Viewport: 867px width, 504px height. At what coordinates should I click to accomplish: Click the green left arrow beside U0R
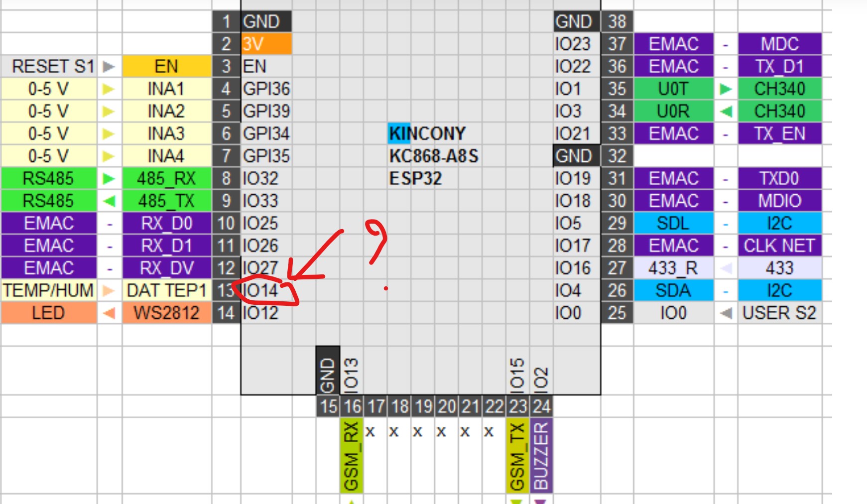(x=726, y=112)
